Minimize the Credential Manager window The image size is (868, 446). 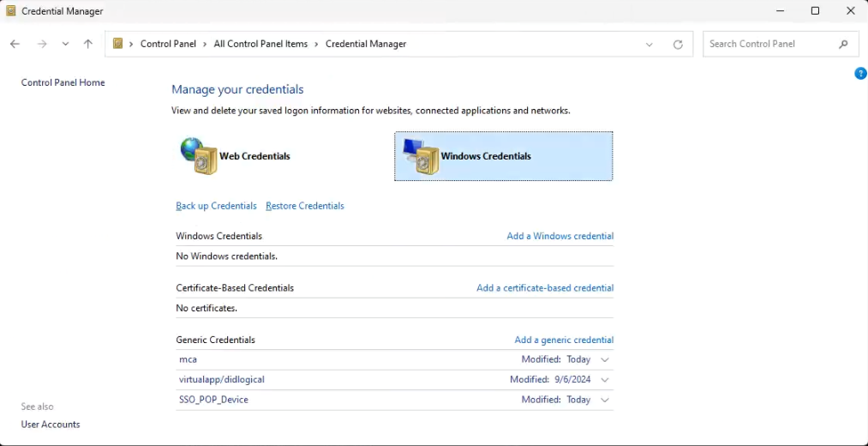pyautogui.click(x=780, y=11)
